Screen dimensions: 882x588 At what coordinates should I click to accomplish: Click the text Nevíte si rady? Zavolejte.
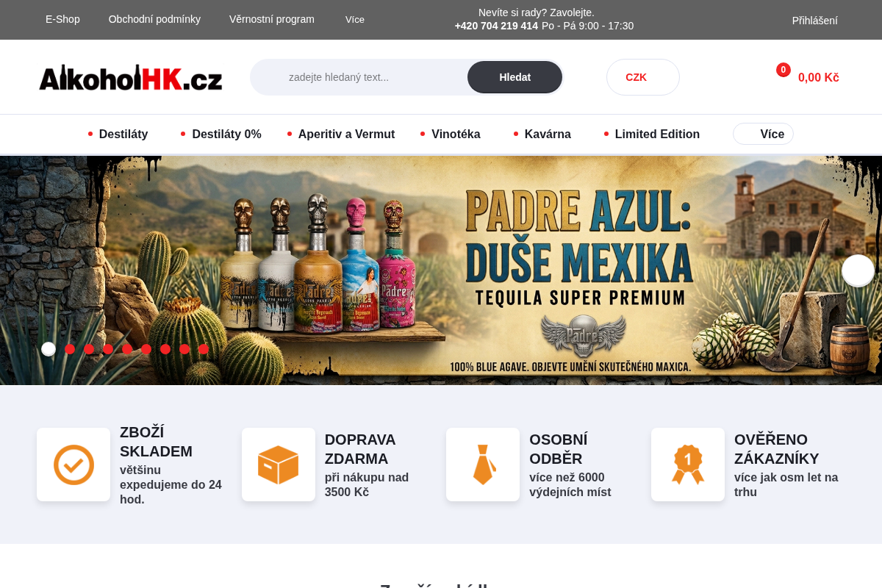pyautogui.click(x=537, y=12)
